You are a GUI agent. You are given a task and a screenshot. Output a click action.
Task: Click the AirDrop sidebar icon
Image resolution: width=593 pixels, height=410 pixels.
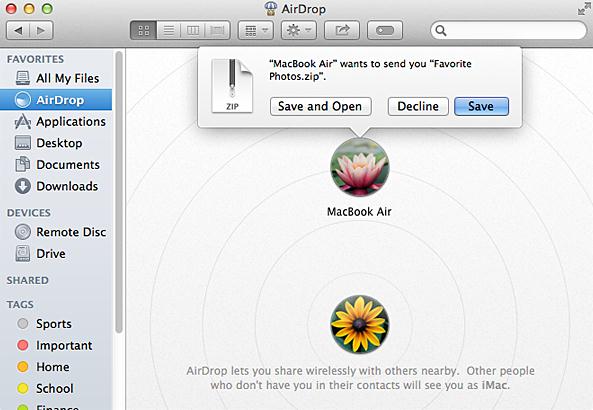coord(23,100)
